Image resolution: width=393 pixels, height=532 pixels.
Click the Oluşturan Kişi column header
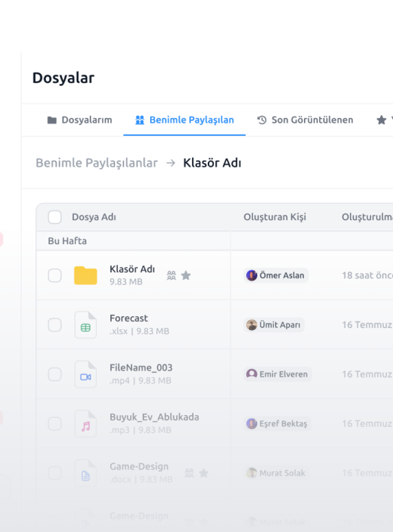[x=275, y=217]
